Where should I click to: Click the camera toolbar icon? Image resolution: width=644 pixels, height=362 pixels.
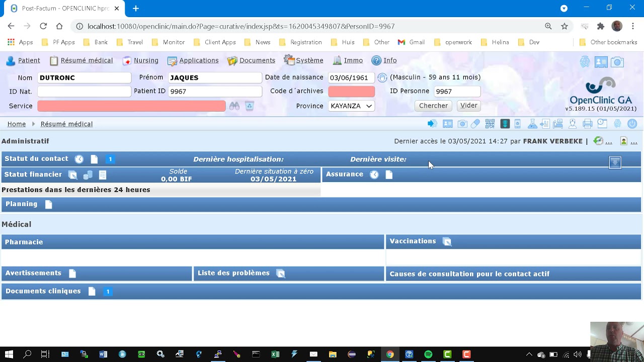[x=462, y=124]
